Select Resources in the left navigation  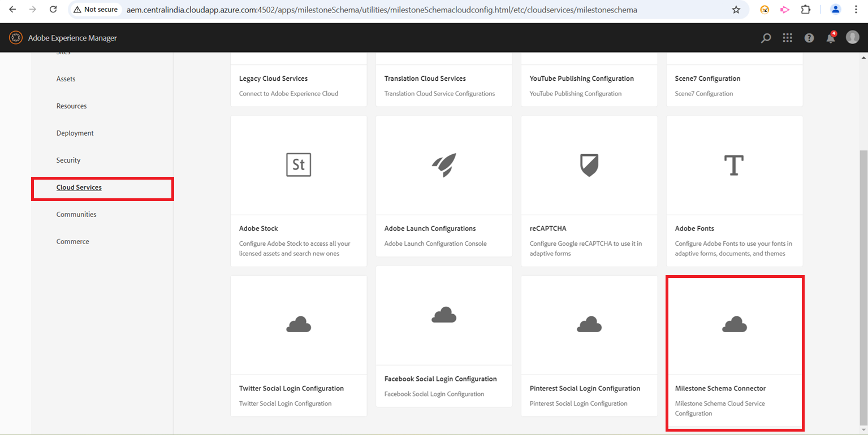pos(71,106)
